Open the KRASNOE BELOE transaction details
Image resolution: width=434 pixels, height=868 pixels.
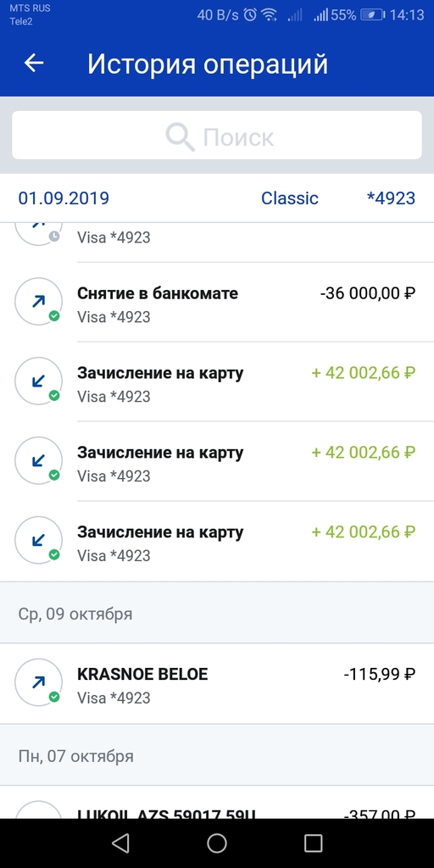[217, 683]
